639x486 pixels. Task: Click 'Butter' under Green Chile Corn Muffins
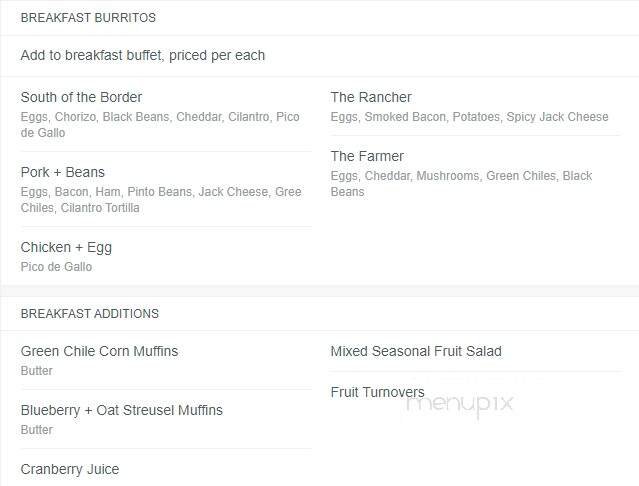37,371
